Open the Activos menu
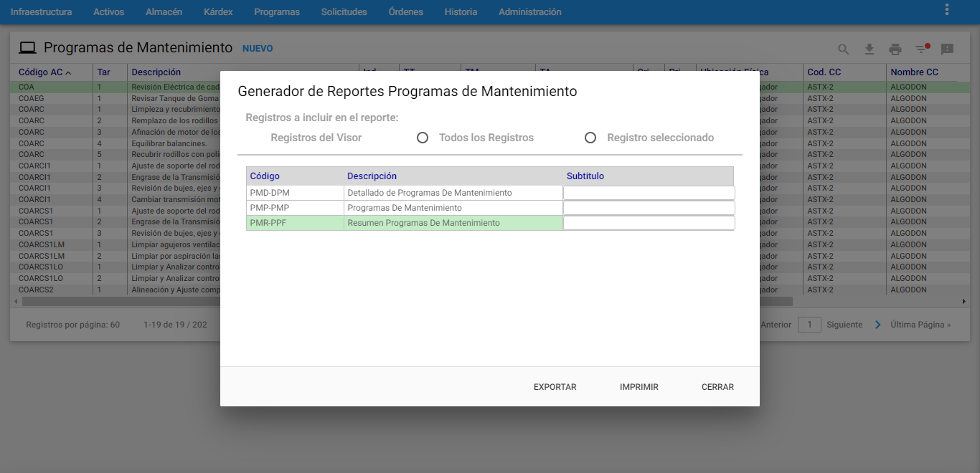The width and height of the screenshot is (980, 473). tap(108, 12)
